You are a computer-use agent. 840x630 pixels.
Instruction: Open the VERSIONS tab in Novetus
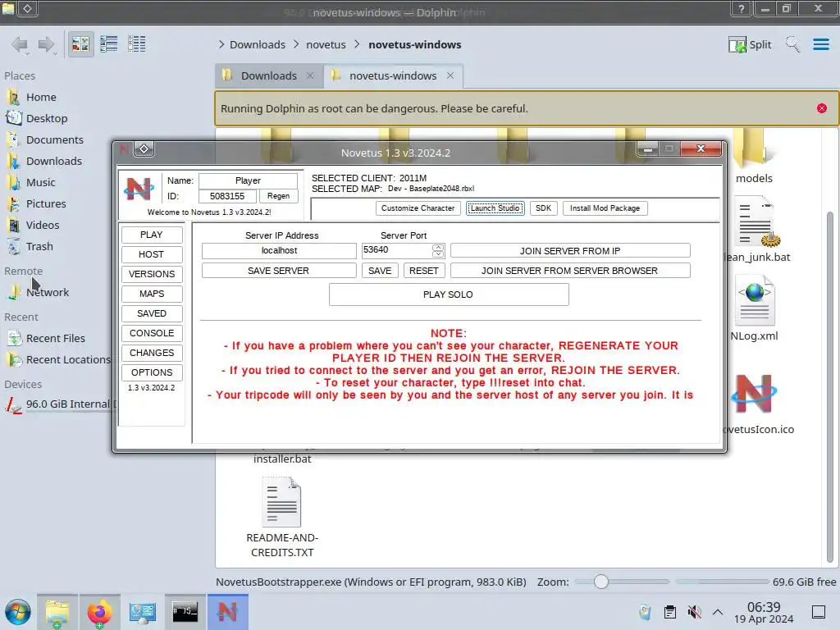pyautogui.click(x=152, y=274)
